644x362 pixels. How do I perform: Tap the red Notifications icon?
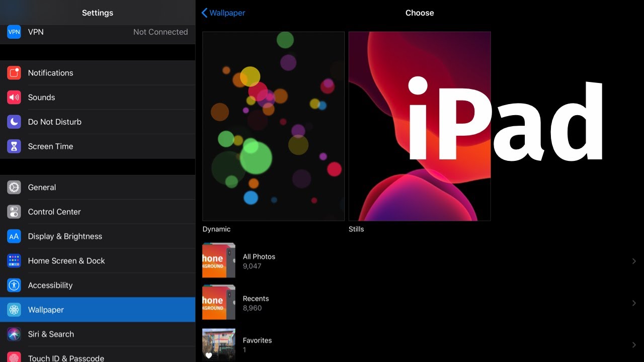tap(14, 73)
